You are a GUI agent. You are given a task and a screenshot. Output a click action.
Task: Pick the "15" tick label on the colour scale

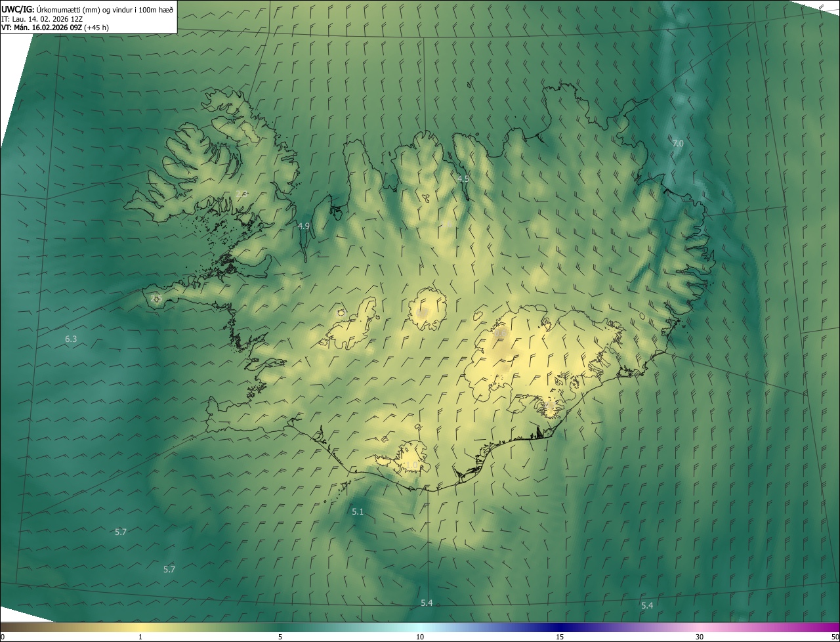pos(560,637)
